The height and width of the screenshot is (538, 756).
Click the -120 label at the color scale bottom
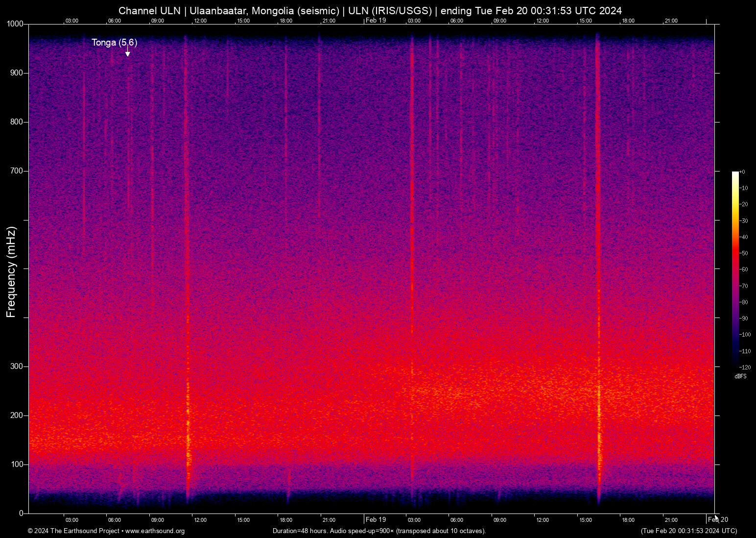pyautogui.click(x=744, y=367)
